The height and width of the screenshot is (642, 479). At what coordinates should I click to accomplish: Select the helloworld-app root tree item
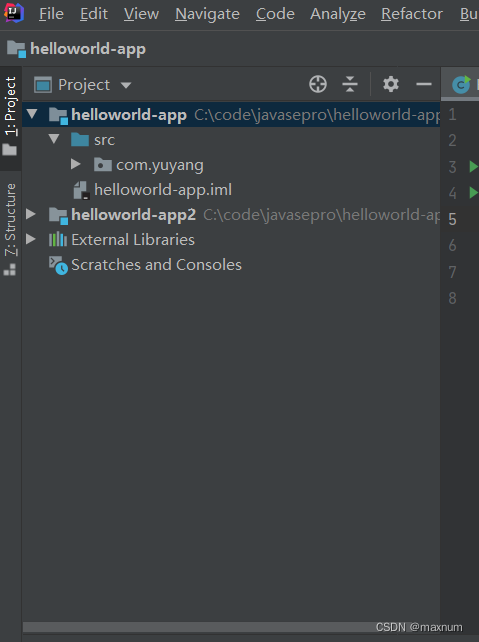point(231,115)
